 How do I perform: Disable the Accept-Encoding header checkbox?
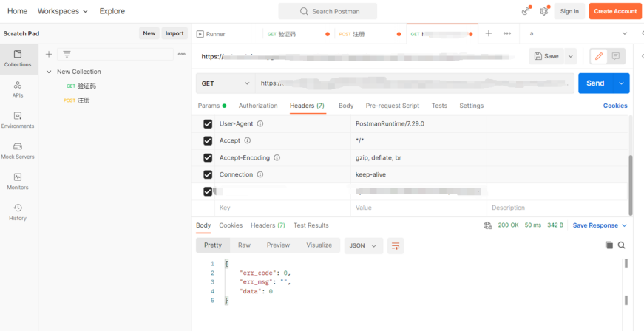[x=208, y=157]
